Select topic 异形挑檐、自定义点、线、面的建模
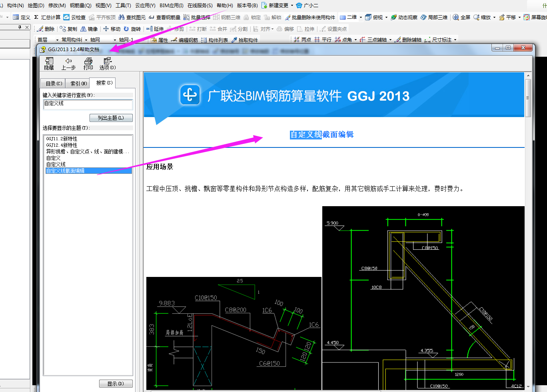547x392 pixels. [x=88, y=151]
